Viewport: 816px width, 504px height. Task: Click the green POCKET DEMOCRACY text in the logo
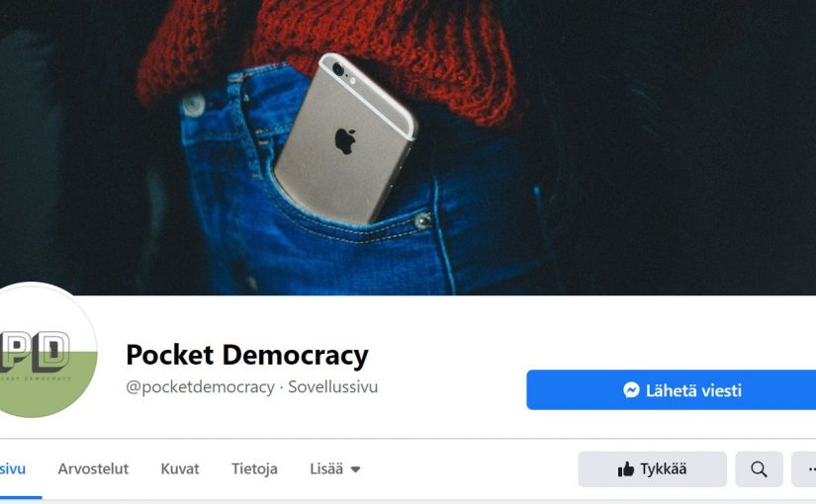pos(36,378)
